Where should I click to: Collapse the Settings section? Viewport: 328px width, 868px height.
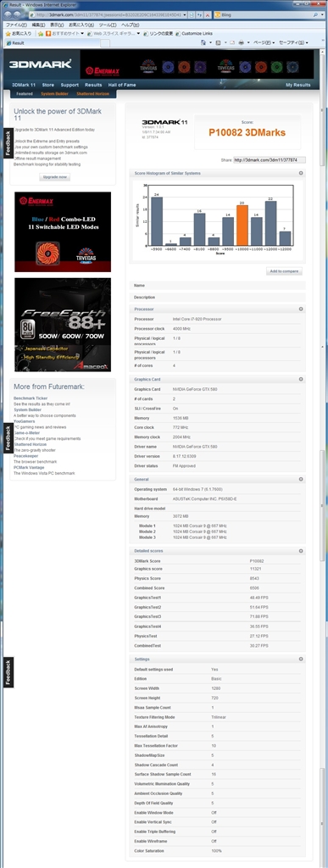[301, 659]
